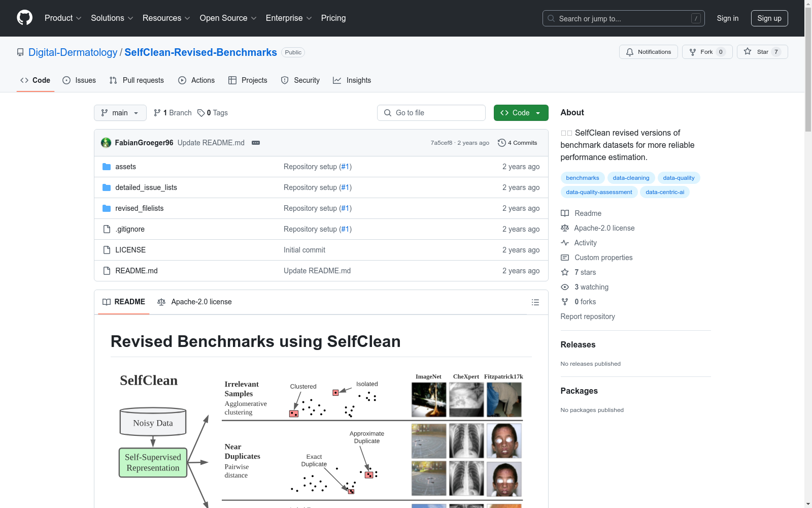Switch to the Issues tab
812x508 pixels.
click(x=79, y=80)
